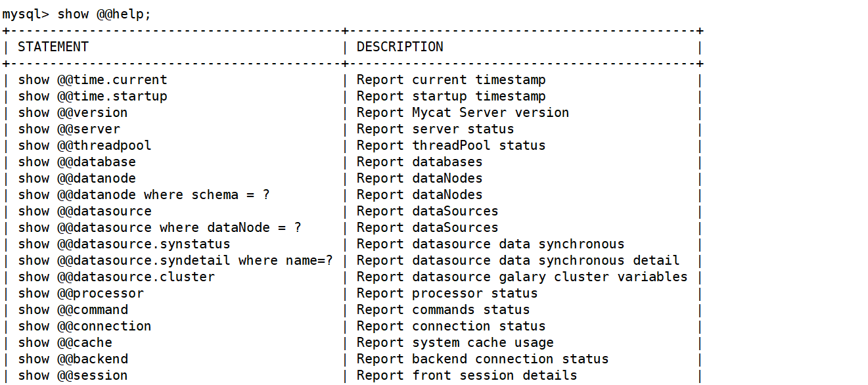
Task: Click 'show @@threadpool' statement
Action: pyautogui.click(x=85, y=145)
